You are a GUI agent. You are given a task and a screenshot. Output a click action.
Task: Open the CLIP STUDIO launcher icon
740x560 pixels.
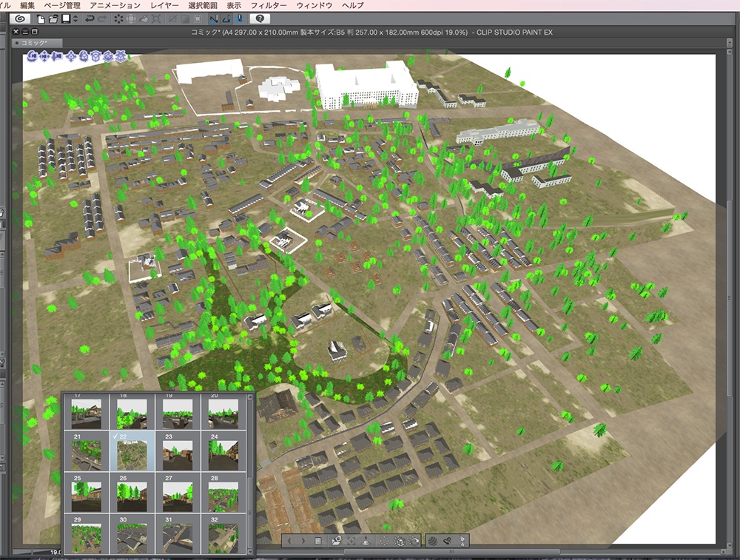pos(20,18)
